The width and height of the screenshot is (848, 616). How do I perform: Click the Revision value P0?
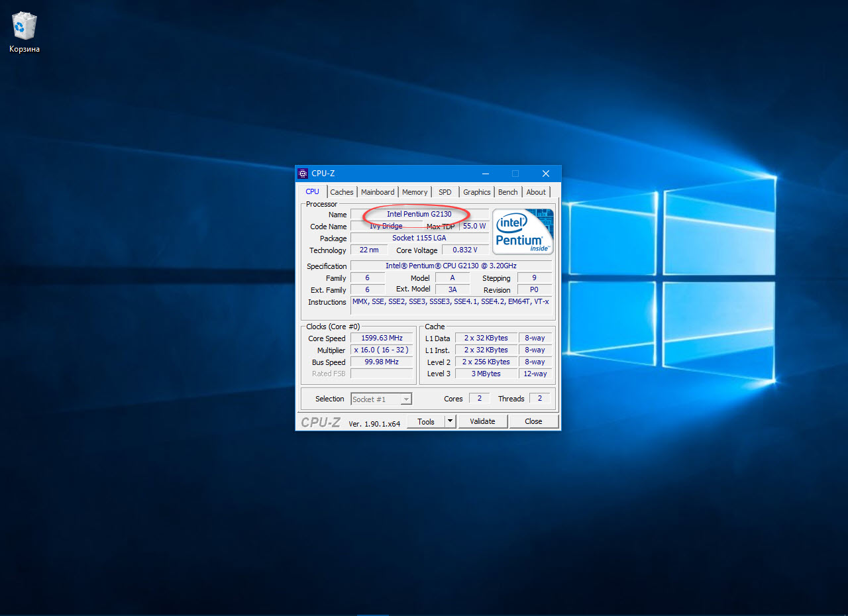tap(534, 289)
